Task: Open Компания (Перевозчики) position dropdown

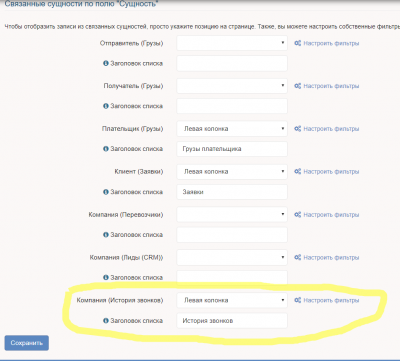Action: coord(232,214)
